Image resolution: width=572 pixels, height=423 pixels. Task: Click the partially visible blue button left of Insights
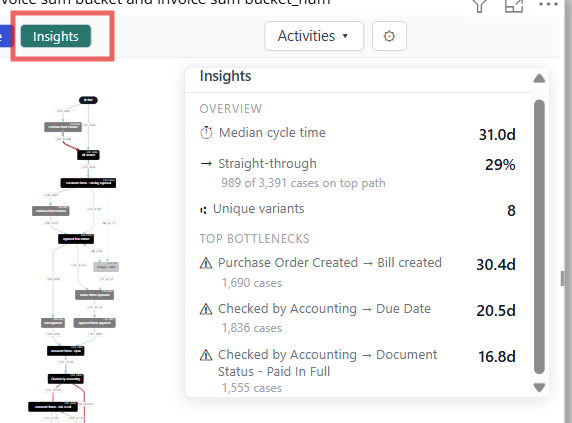[x=5, y=36]
